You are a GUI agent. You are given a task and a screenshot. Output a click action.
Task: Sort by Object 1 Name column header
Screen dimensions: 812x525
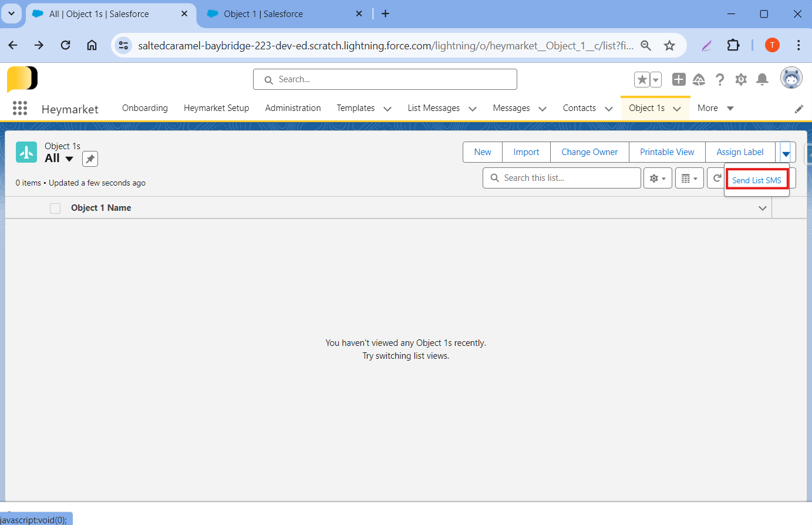[101, 208]
